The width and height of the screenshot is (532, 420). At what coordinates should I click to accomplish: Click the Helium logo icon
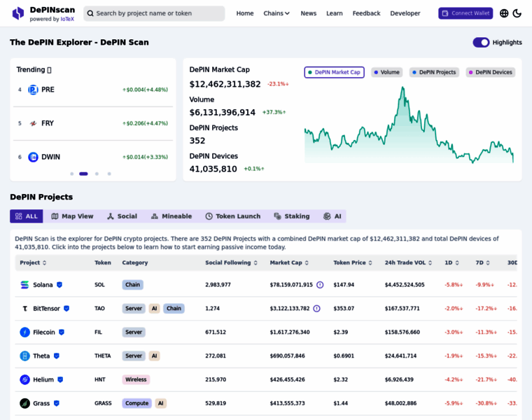click(24, 379)
